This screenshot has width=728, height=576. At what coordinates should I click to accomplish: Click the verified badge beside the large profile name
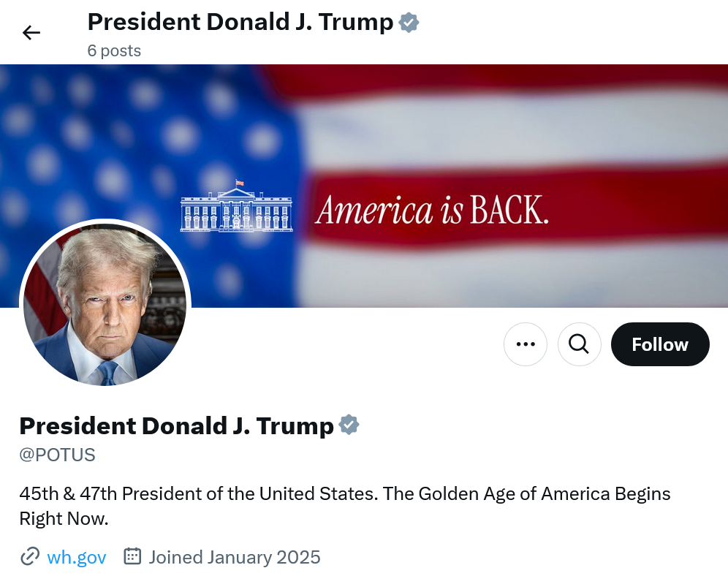(x=349, y=425)
